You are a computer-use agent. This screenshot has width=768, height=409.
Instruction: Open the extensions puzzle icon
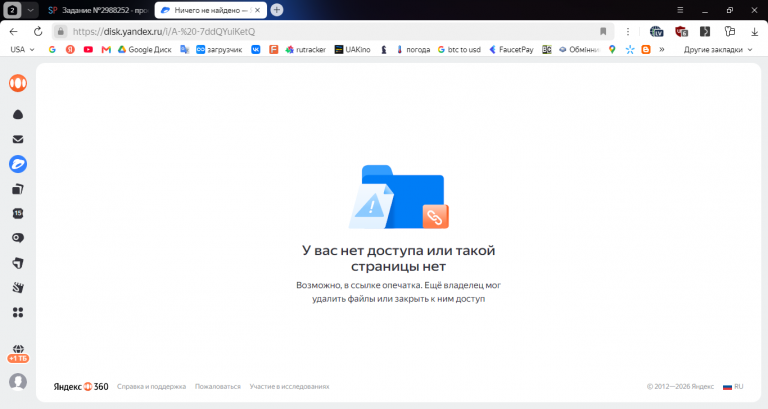730,31
